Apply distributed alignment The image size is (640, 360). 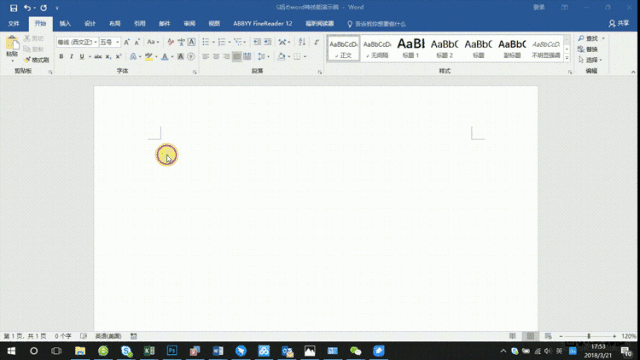247,57
